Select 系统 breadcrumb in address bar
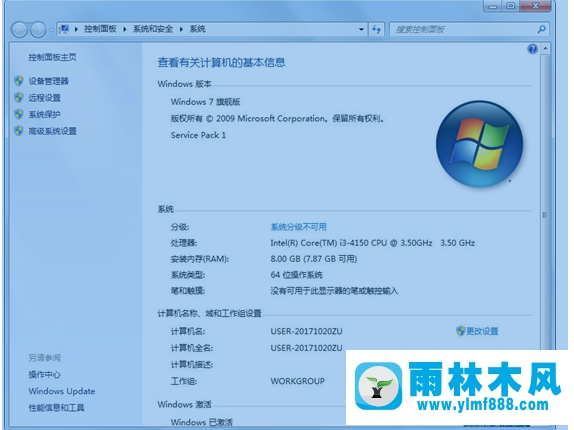The image size is (574, 430). (x=197, y=29)
